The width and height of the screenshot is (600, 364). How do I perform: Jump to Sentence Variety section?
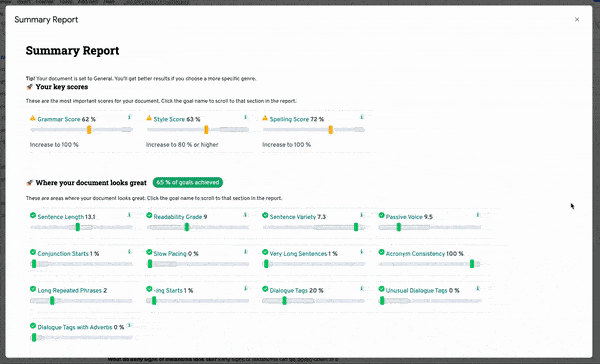[293, 217]
